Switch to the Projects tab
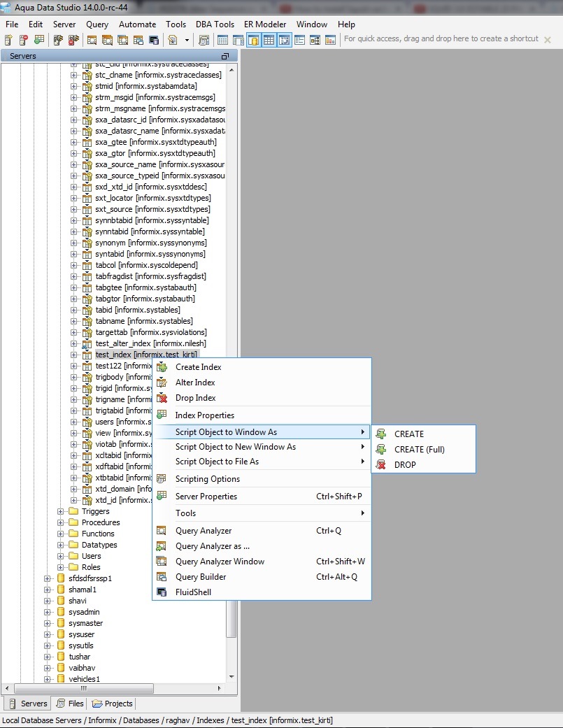The image size is (563, 728). click(112, 704)
